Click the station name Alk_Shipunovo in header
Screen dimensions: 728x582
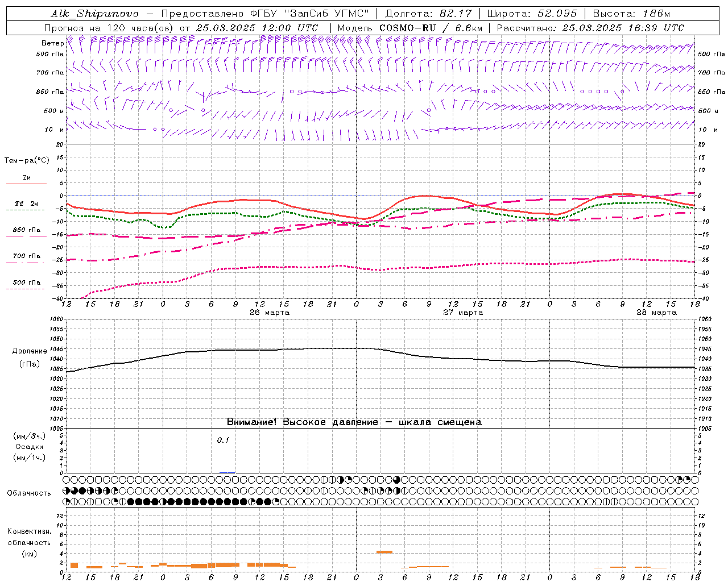point(94,14)
